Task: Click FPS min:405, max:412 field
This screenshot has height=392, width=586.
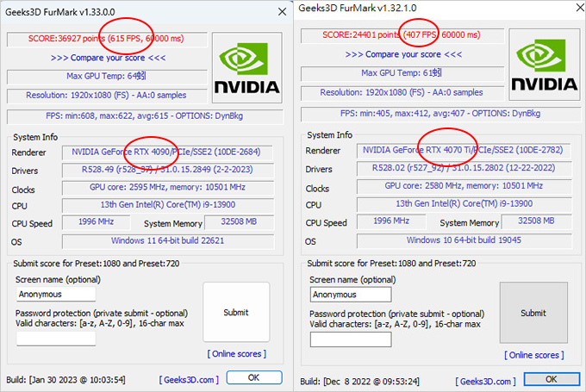Action: tap(441, 114)
